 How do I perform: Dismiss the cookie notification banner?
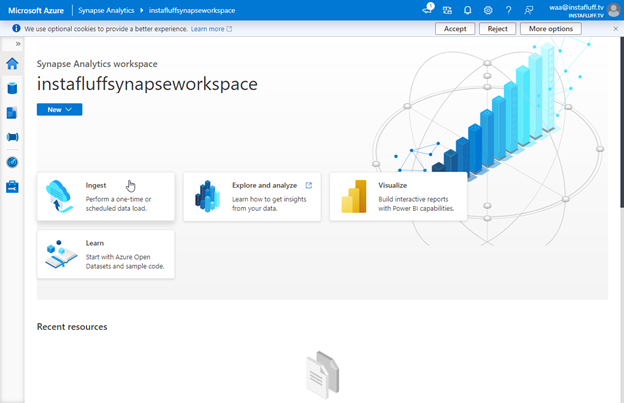(x=615, y=29)
